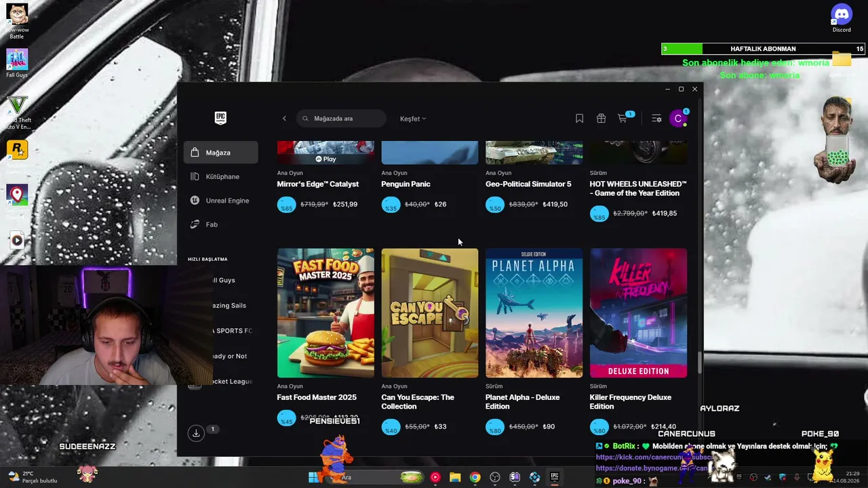
Task: Open the Mağaza tab in the sidebar
Action: pyautogui.click(x=221, y=152)
